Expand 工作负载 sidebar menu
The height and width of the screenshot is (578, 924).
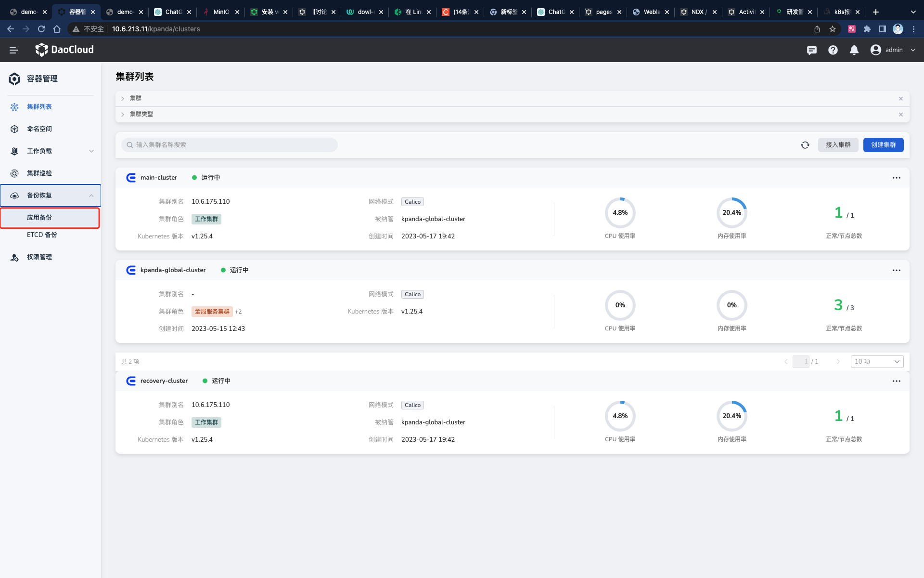point(51,151)
